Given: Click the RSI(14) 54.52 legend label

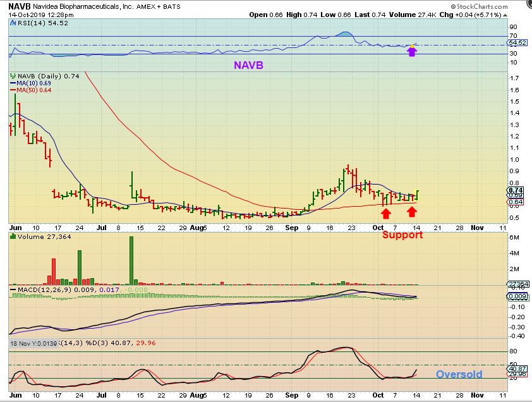Looking at the screenshot, I should 43,23.
